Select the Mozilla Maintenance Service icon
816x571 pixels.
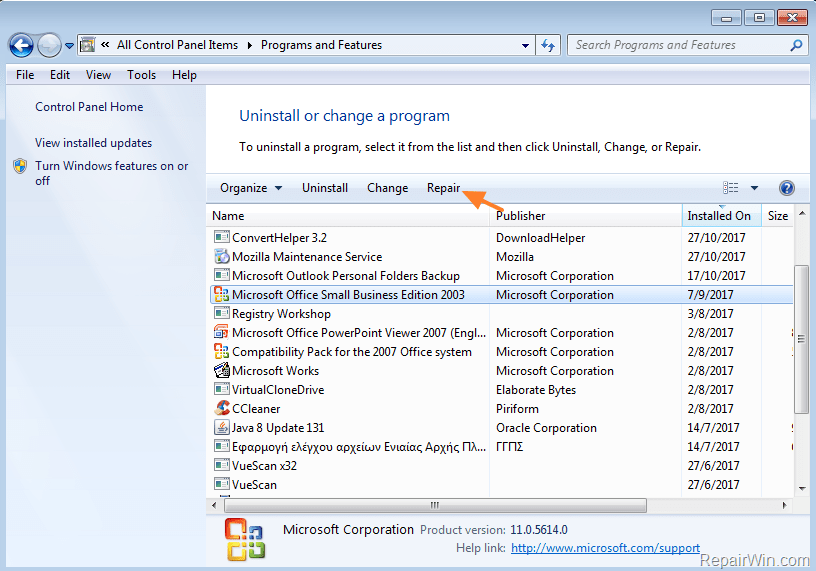tap(222, 257)
